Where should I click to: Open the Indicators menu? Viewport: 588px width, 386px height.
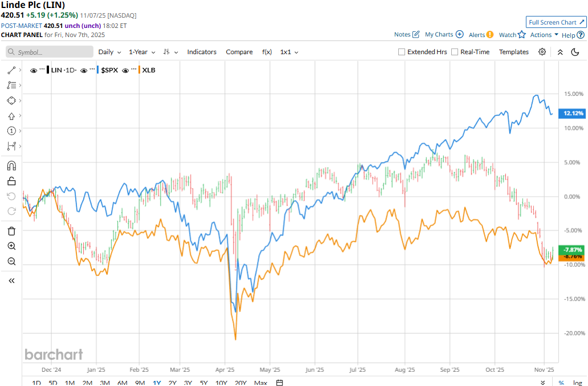click(202, 52)
